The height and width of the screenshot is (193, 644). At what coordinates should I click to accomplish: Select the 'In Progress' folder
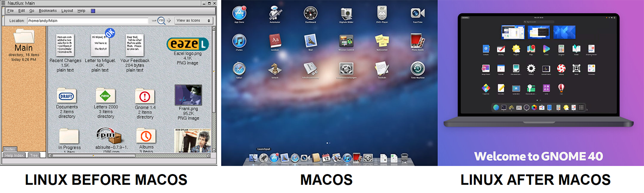click(69, 136)
